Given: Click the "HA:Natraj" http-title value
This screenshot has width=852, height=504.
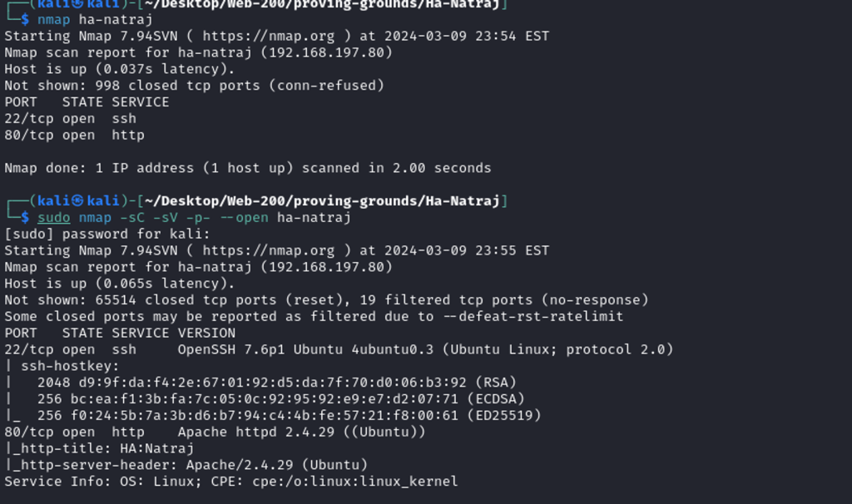Looking at the screenshot, I should 156,448.
